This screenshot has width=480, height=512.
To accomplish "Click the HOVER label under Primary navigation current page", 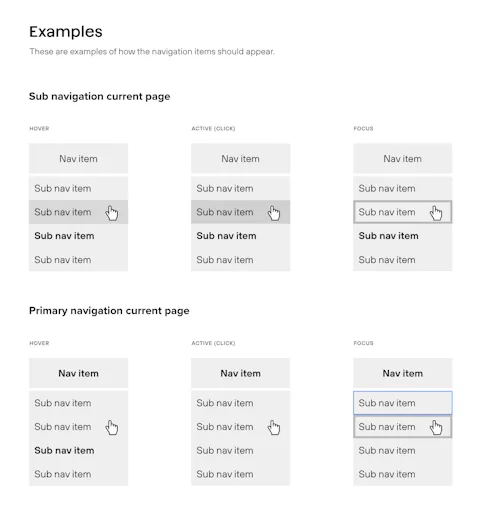I will pos(39,343).
